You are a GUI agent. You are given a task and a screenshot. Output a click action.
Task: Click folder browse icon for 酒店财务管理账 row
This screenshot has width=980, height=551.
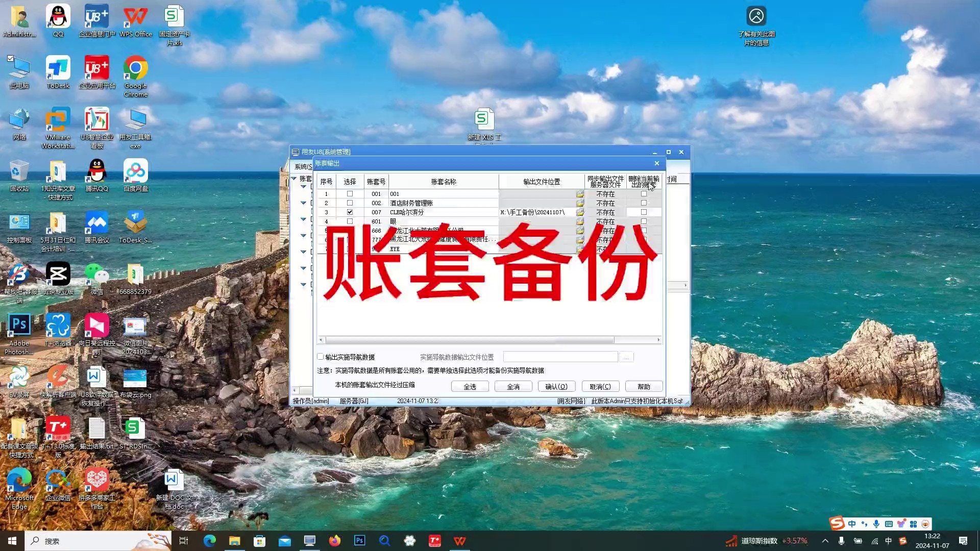580,203
